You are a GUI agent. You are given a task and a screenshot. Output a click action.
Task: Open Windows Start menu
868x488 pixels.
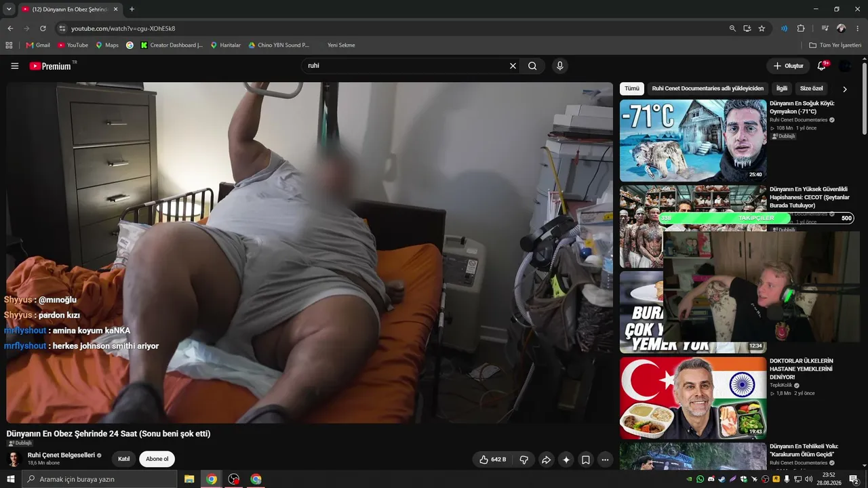10,479
